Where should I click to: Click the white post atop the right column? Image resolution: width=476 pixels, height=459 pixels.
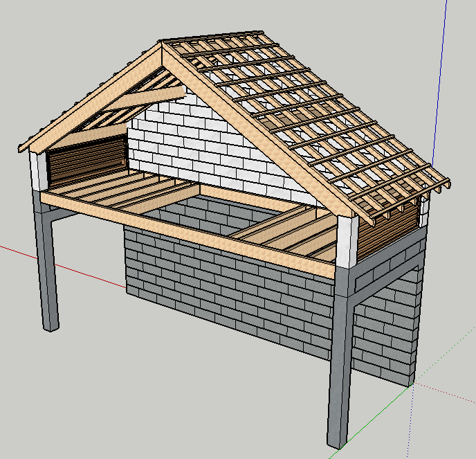347,242
